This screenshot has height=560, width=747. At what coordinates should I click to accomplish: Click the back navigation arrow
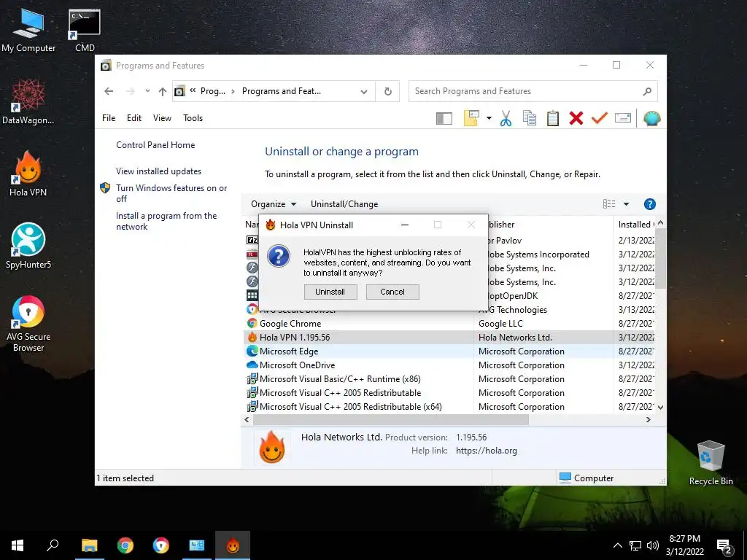pyautogui.click(x=109, y=91)
